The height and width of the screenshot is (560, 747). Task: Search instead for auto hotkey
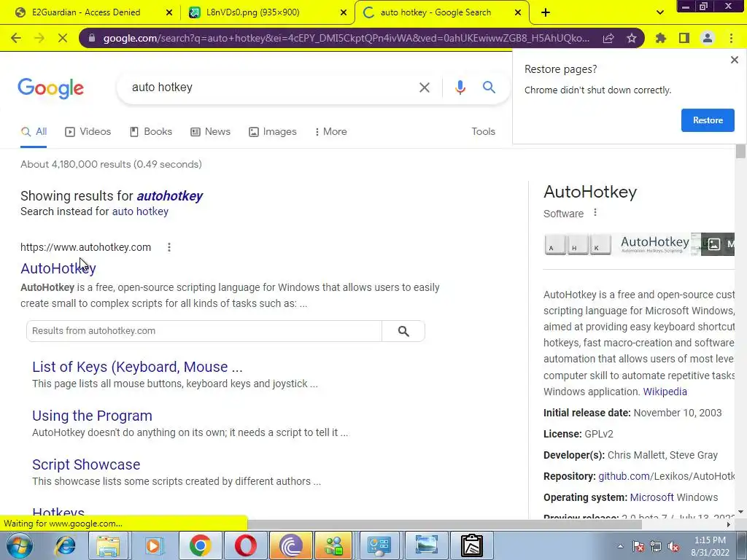click(140, 211)
